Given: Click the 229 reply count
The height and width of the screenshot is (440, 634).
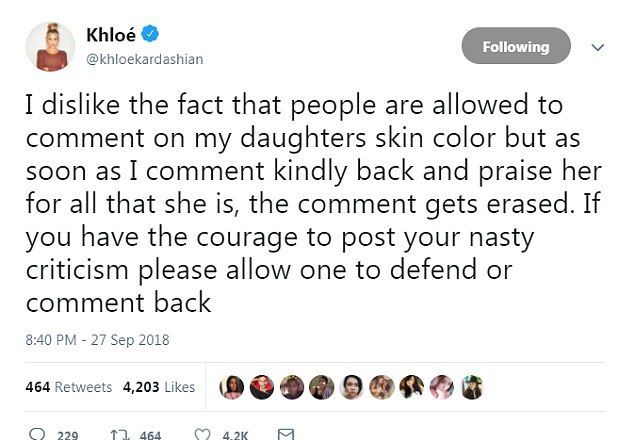Looking at the screenshot, I should pos(68,435).
